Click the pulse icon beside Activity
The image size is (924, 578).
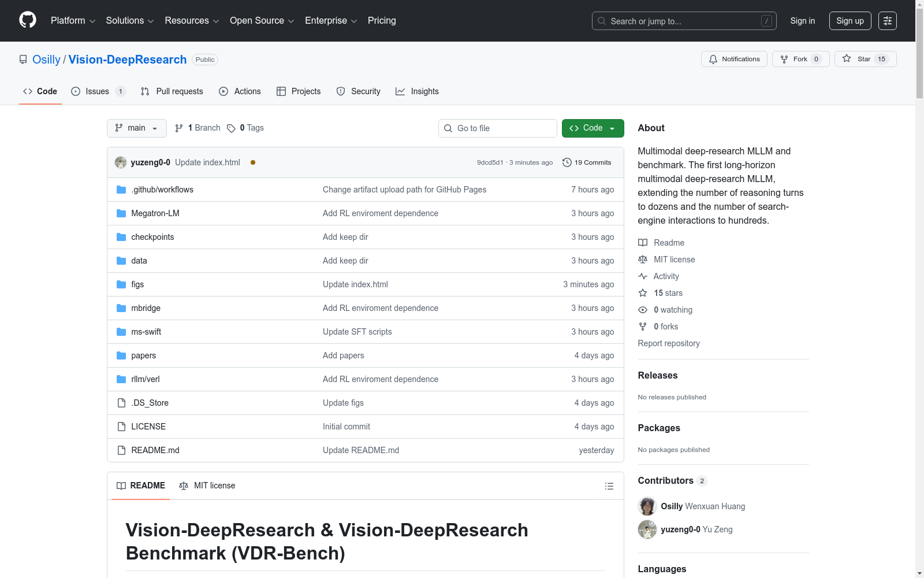click(x=643, y=276)
